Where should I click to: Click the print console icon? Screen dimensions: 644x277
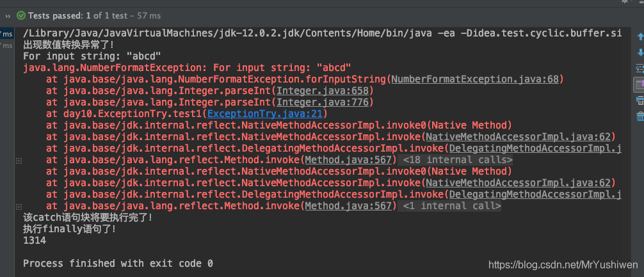tap(640, 100)
